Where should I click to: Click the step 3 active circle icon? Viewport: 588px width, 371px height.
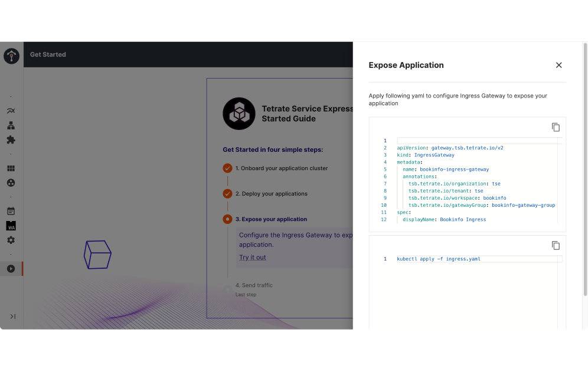[x=227, y=219]
